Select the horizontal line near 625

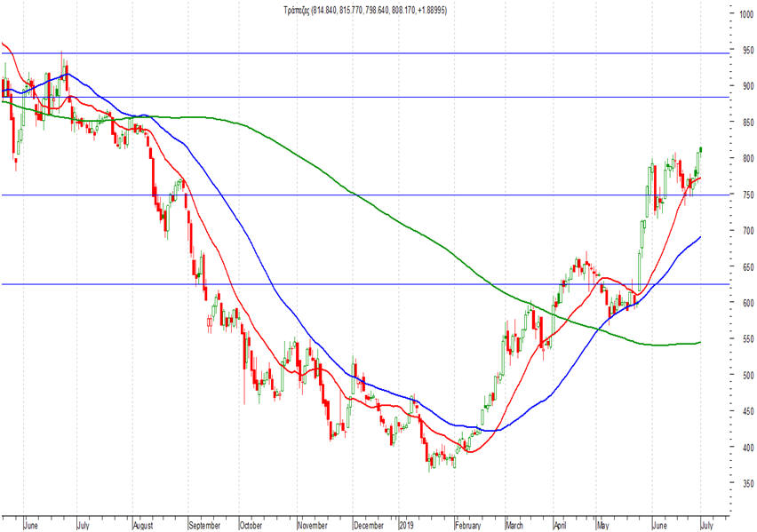coord(365,284)
